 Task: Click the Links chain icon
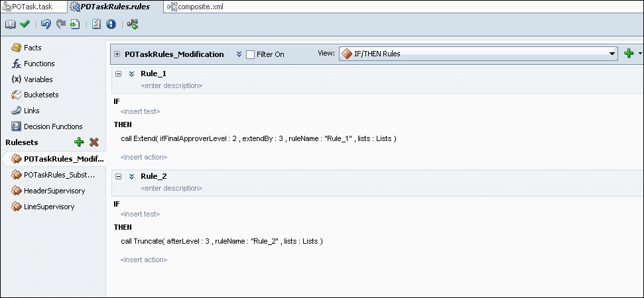[16, 111]
